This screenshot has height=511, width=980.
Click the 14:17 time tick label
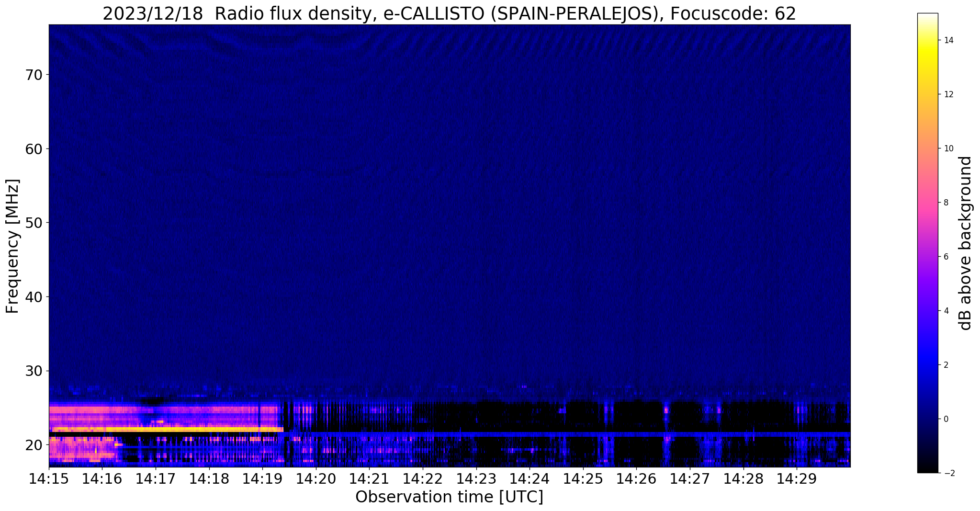point(156,479)
